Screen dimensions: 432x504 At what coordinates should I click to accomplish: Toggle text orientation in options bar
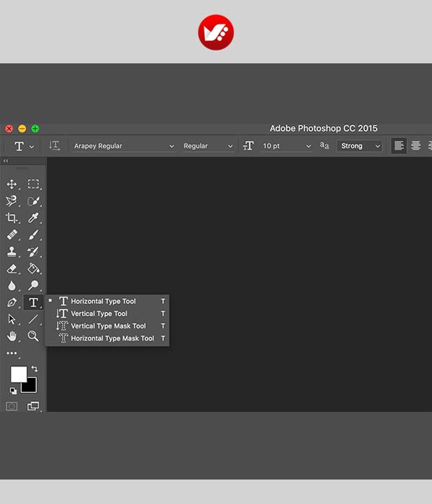(x=54, y=145)
